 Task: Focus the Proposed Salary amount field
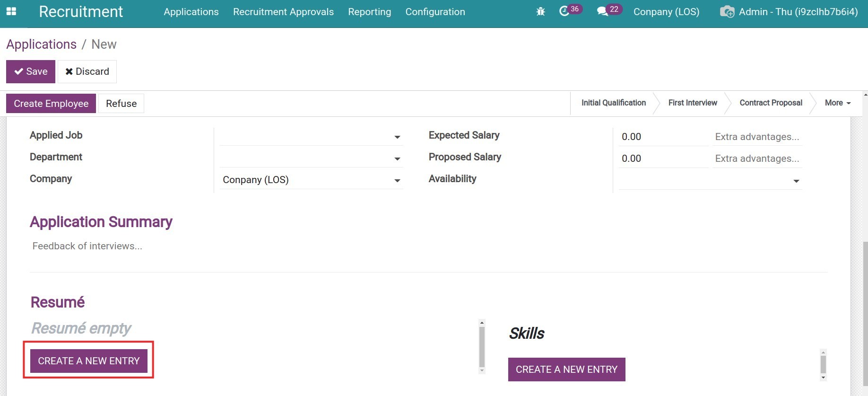(663, 158)
